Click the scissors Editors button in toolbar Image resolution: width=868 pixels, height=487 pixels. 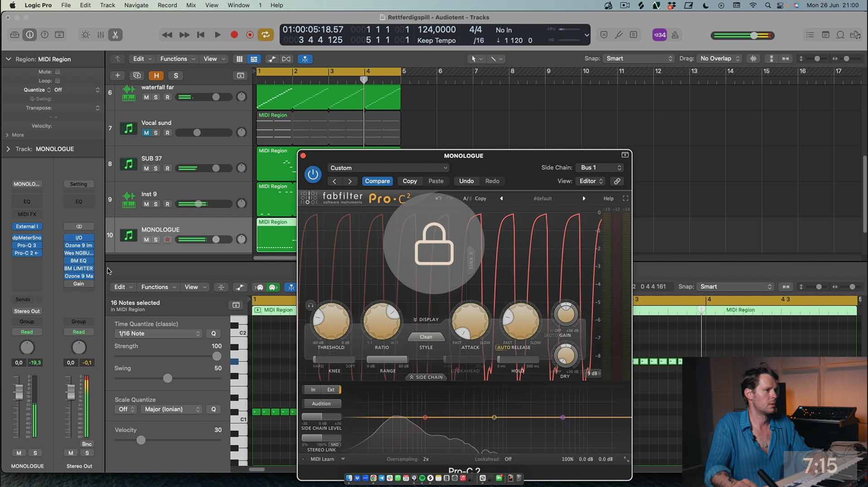click(116, 35)
